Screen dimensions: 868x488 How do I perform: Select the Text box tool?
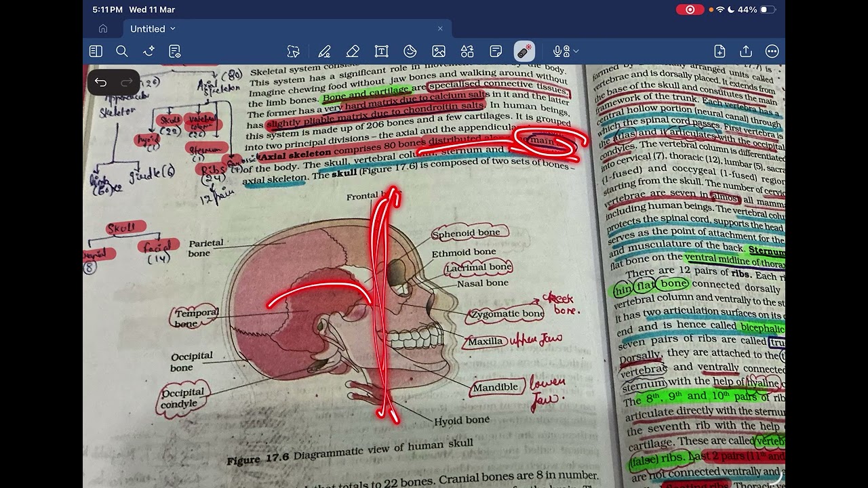point(381,52)
